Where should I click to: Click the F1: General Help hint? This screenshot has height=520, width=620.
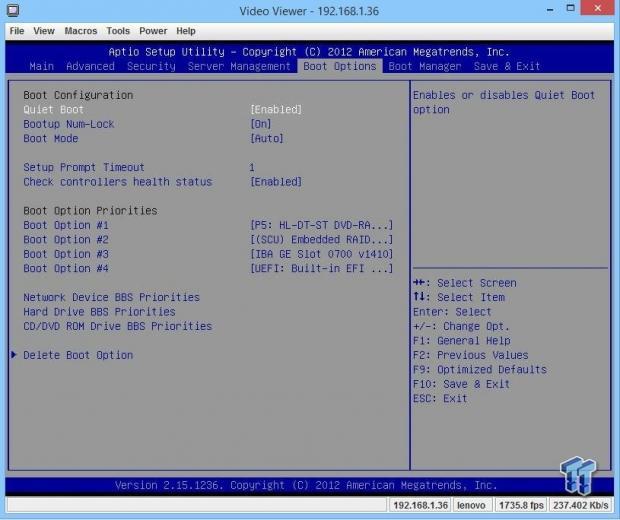pos(461,341)
